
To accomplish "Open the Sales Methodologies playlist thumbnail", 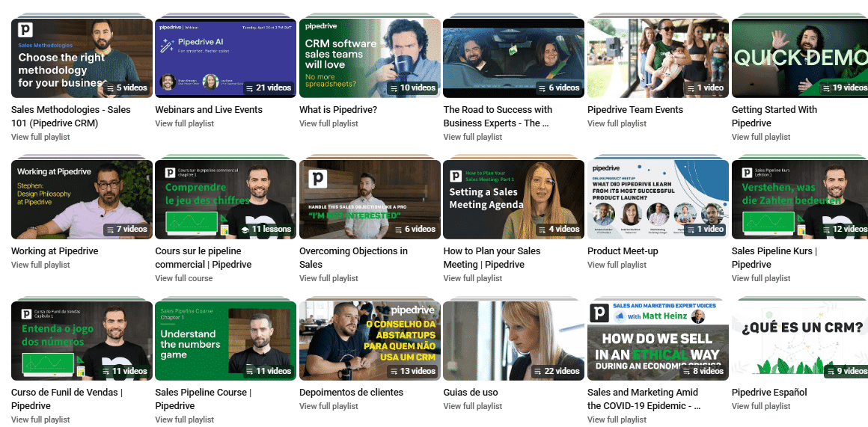I will pos(82,58).
